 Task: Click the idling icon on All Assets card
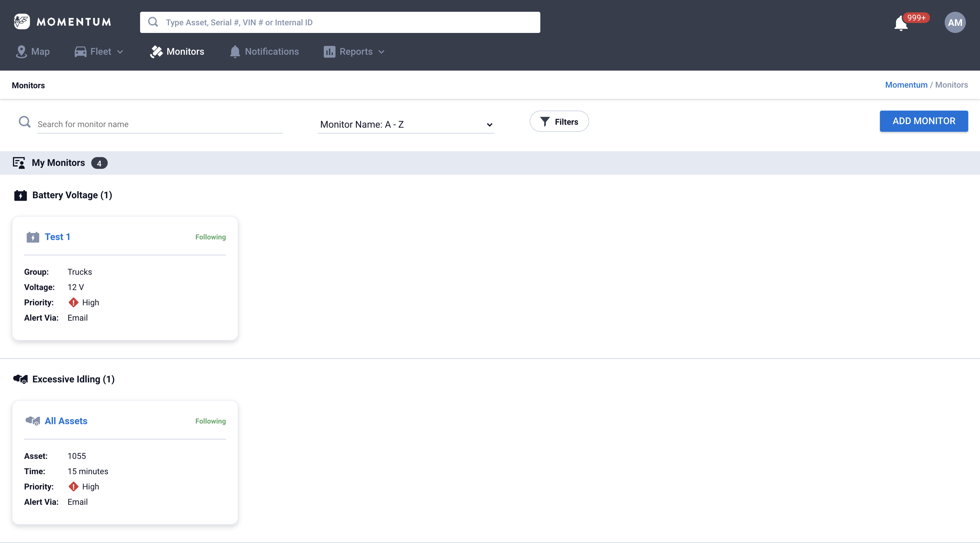pos(33,421)
